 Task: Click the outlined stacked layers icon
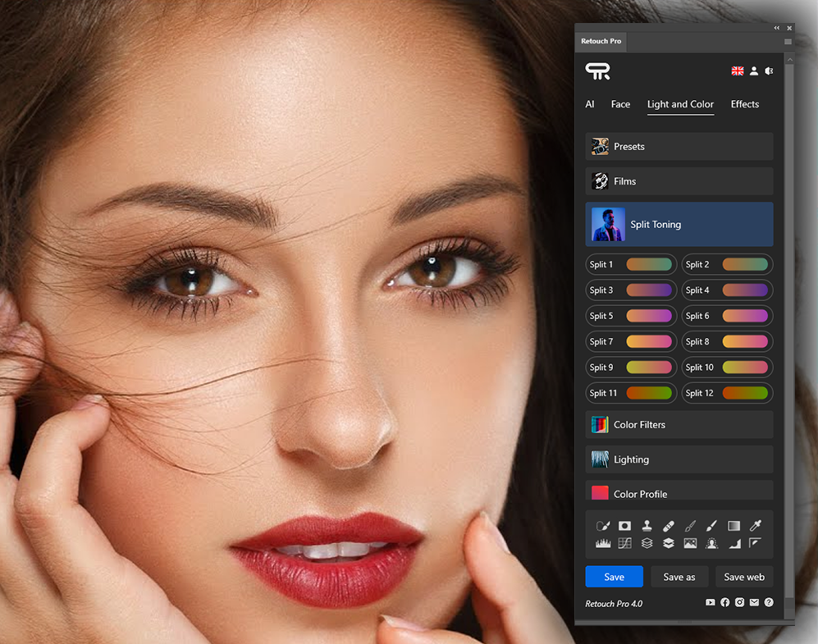(647, 543)
